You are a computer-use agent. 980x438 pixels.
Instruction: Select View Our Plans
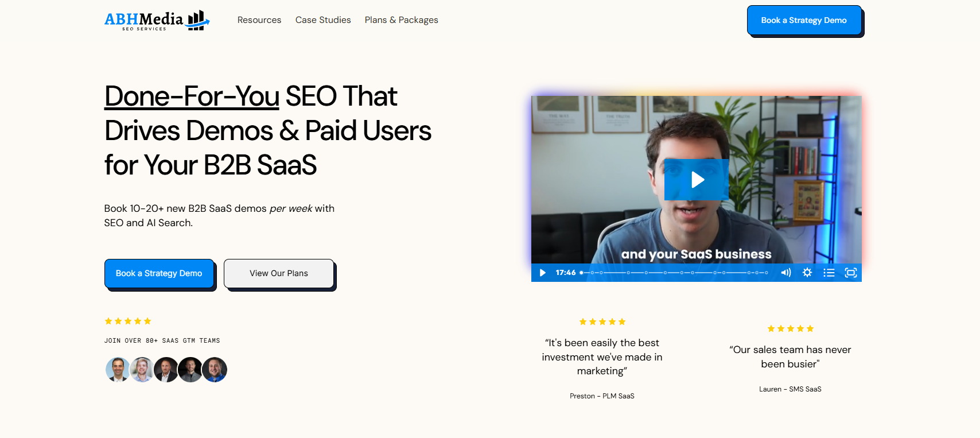[278, 273]
